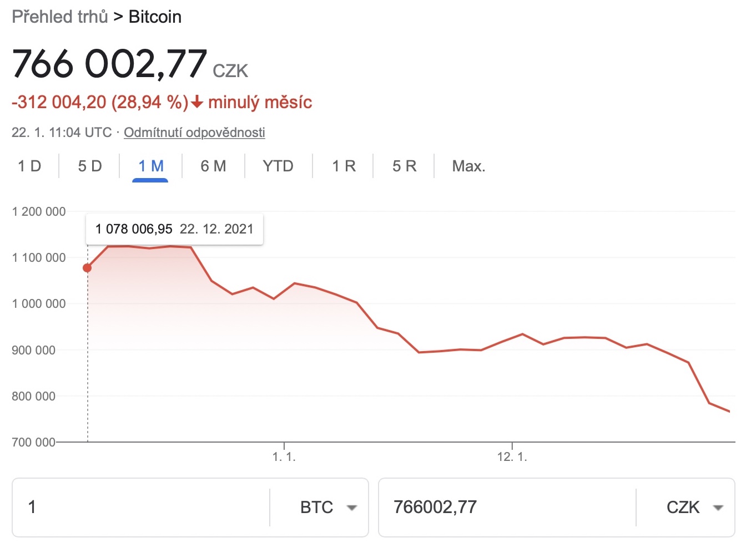Click the red down arrow icon
This screenshot has width=756, height=548.
click(197, 103)
